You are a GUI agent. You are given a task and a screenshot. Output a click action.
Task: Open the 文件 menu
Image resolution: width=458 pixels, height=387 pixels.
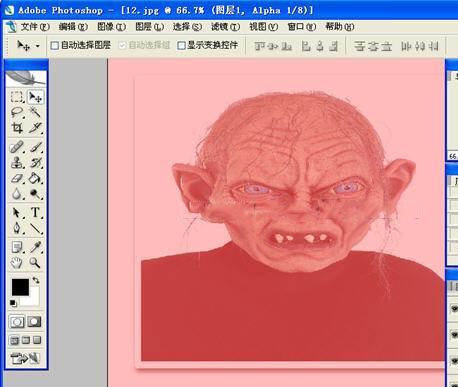click(x=35, y=27)
